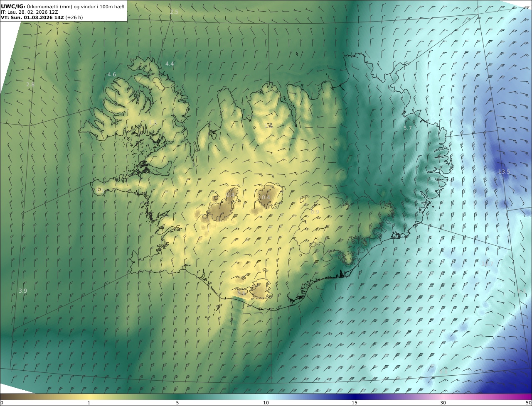This screenshot has height=406, width=532.
Task: Click the '(+26 h)' forecast offset
Action: [x=74, y=18]
